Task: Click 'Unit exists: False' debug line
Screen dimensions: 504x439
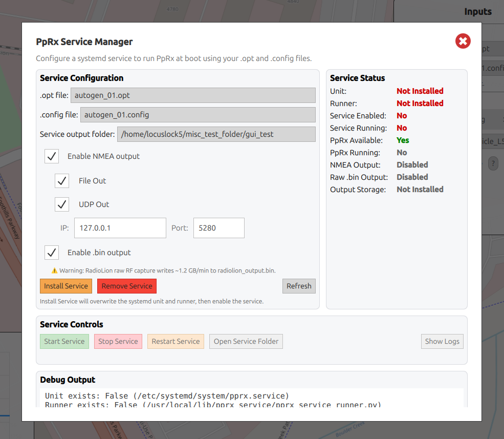Action: click(167, 396)
